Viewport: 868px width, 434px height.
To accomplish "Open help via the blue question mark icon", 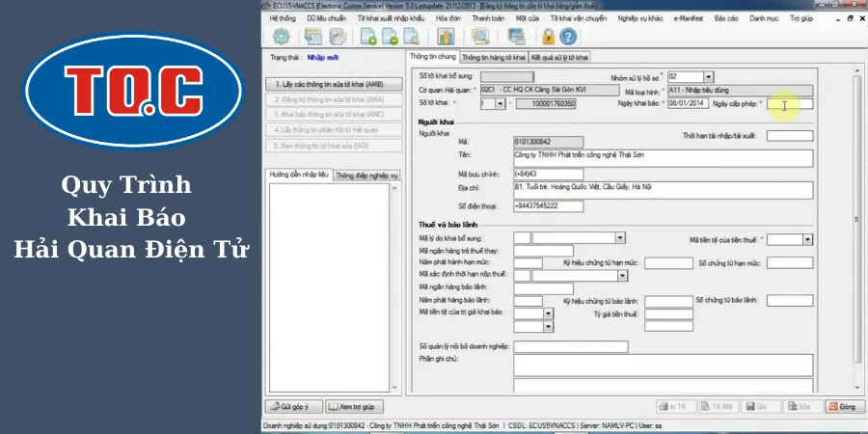I will [x=568, y=37].
